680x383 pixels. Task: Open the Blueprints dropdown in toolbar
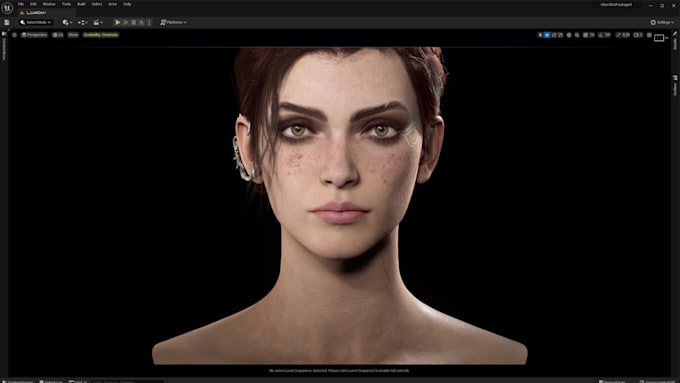pyautogui.click(x=82, y=22)
